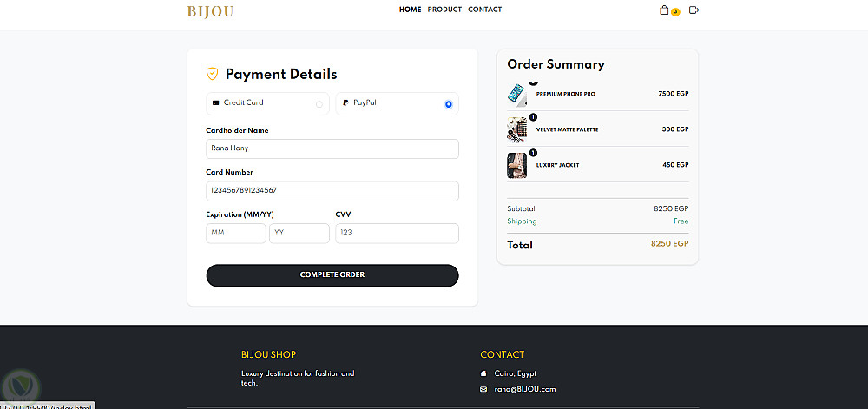Click the Luxury Jacket thumbnail

(517, 166)
